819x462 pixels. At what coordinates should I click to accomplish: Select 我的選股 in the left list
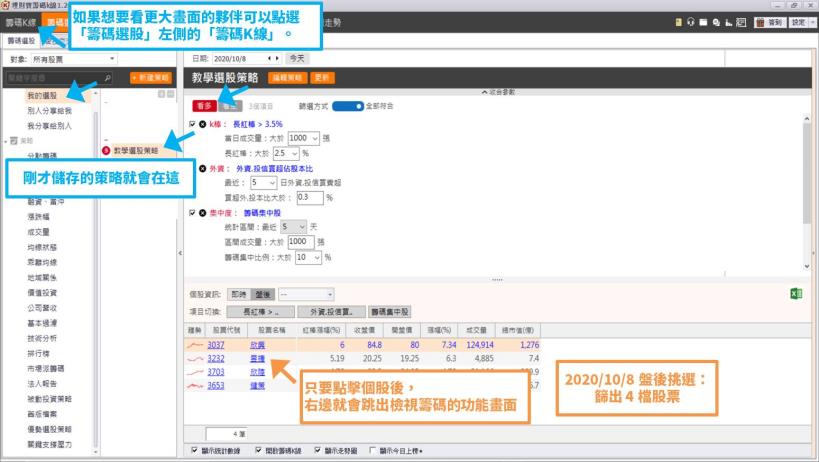(x=42, y=96)
